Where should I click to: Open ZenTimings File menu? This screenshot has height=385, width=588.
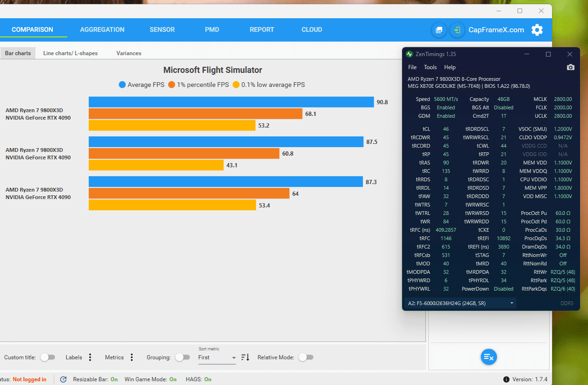click(x=412, y=67)
